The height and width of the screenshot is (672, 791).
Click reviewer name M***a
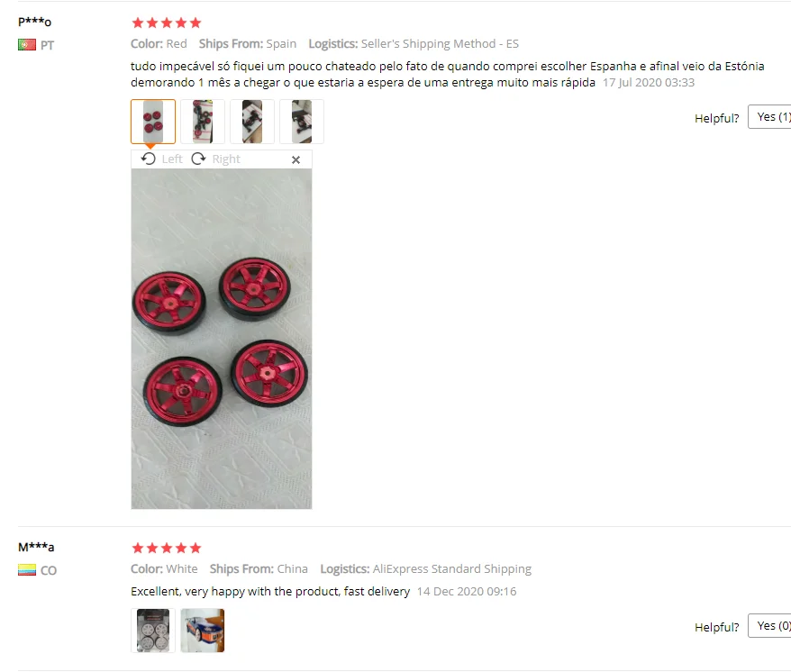(36, 547)
